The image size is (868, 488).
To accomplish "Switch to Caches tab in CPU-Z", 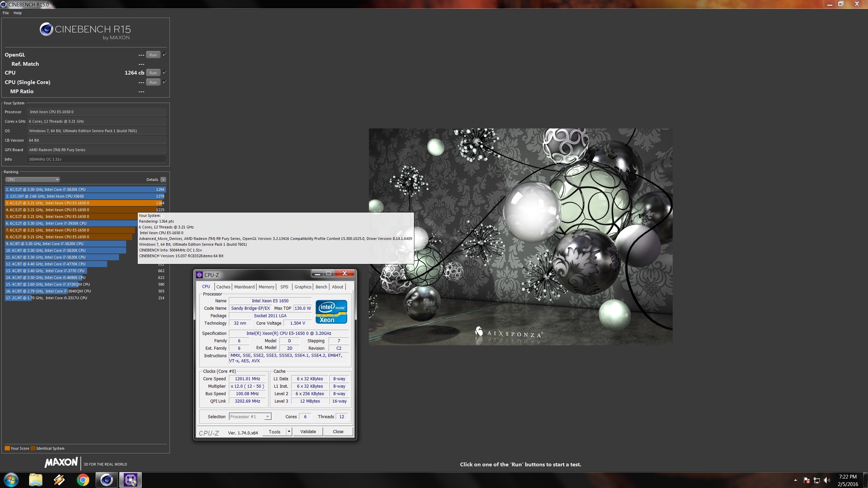I will [223, 287].
